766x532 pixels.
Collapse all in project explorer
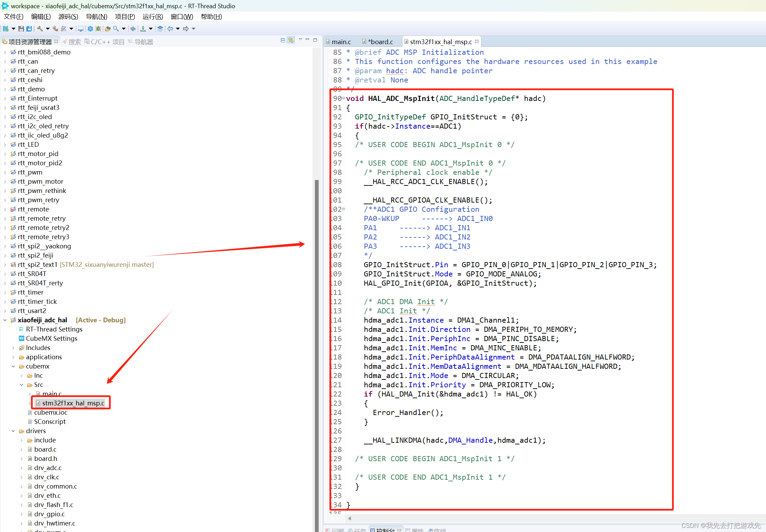point(283,40)
